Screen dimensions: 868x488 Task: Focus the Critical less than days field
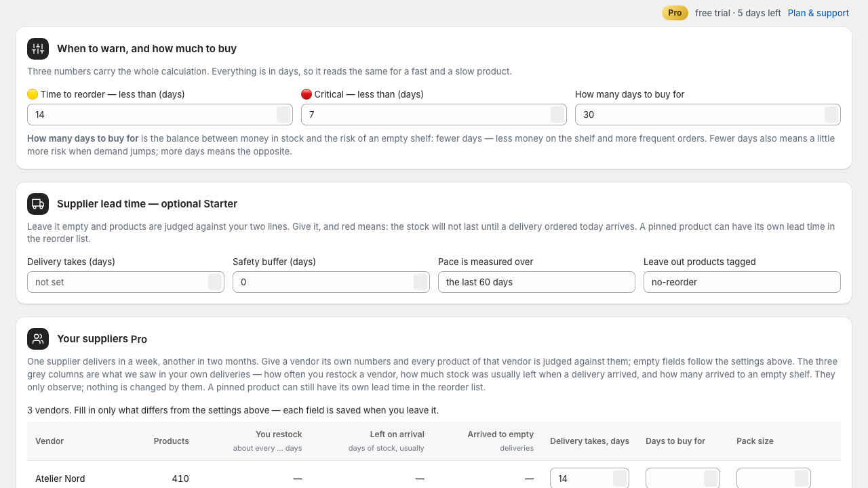434,115
